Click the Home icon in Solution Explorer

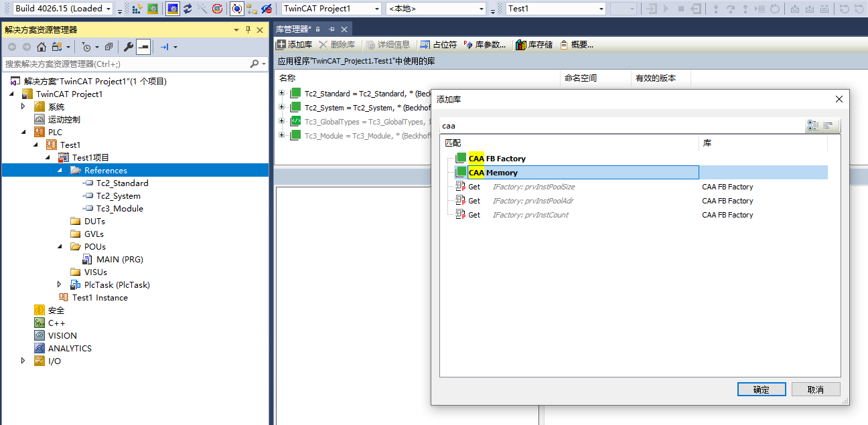pyautogui.click(x=42, y=47)
